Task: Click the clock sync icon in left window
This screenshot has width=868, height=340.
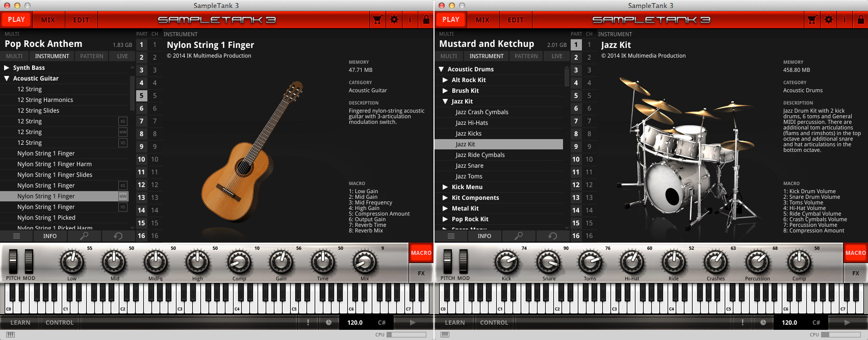Action: tap(329, 322)
